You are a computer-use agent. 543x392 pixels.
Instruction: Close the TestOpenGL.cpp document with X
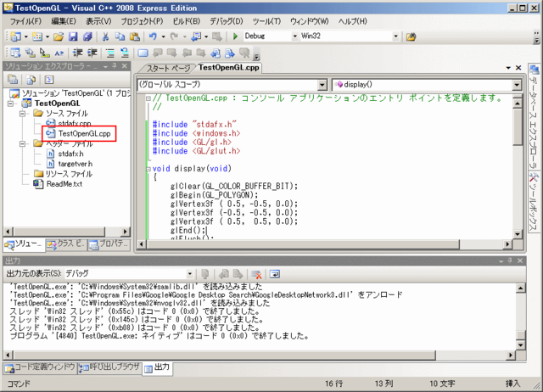pyautogui.click(x=518, y=68)
